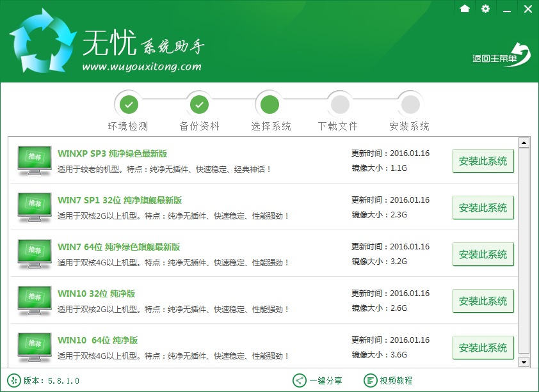Install the WINXP SP3 system
The image size is (539, 392).
coord(483,161)
